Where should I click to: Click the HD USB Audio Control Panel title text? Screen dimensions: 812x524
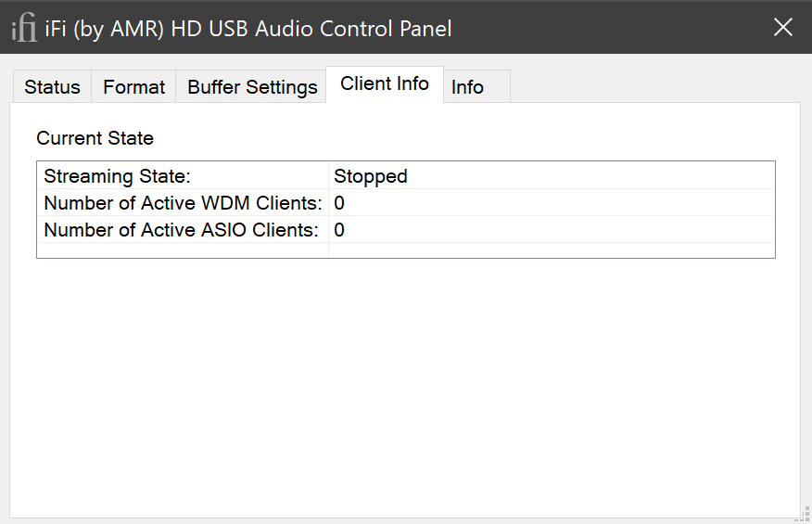click(x=248, y=29)
